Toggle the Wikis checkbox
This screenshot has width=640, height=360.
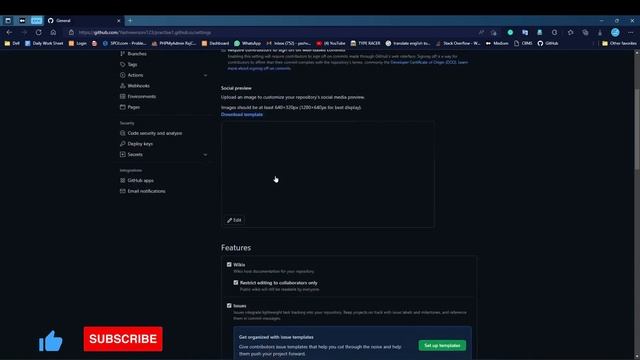tap(229, 264)
